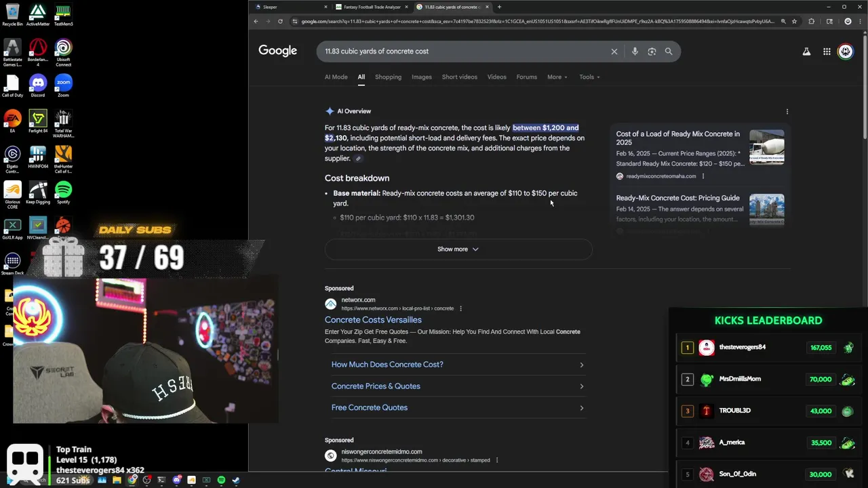868x488 pixels.
Task: Open readymixconcreteomaha.com source options
Action: [703, 176]
